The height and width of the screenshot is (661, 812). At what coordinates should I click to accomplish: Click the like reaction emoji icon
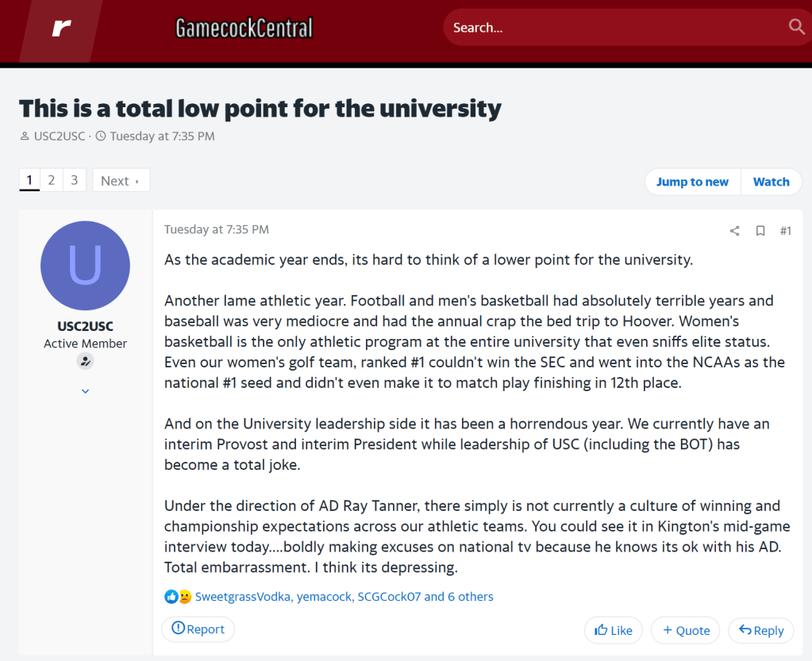[171, 597]
